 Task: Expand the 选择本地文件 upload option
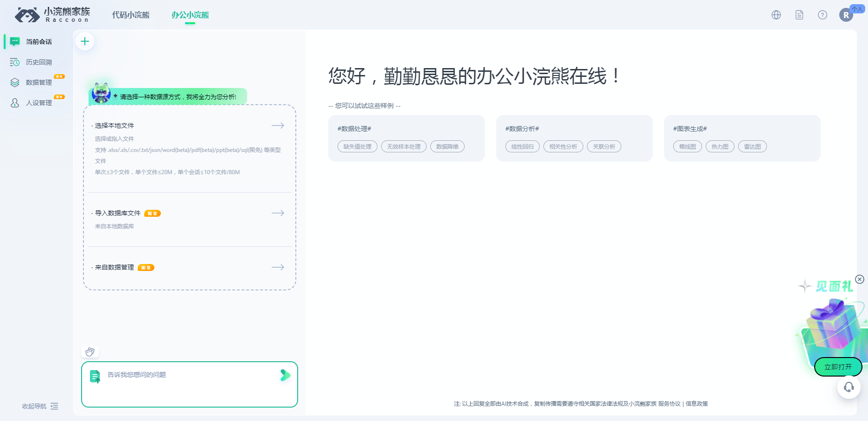277,126
